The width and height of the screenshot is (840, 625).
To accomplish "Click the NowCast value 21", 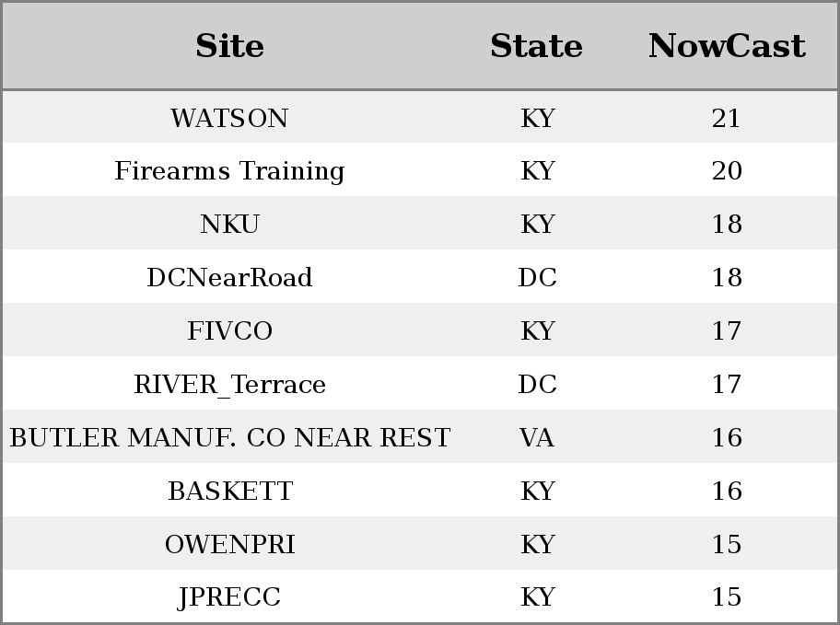I will tap(727, 118).
